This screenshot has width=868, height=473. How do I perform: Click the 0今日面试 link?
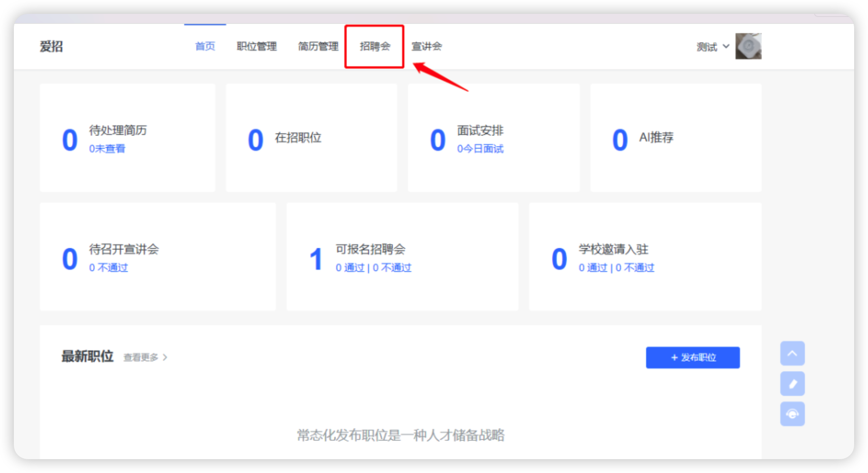(x=480, y=149)
